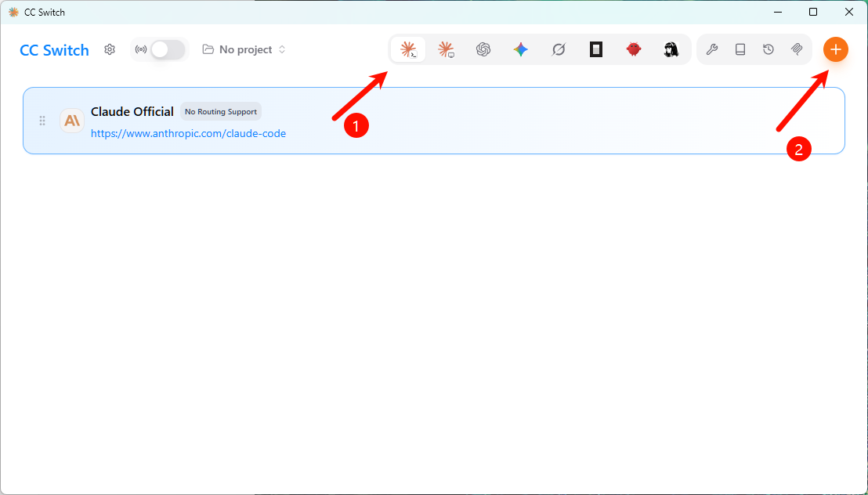Select the red creature app icon
The height and width of the screenshot is (495, 868).
point(634,50)
